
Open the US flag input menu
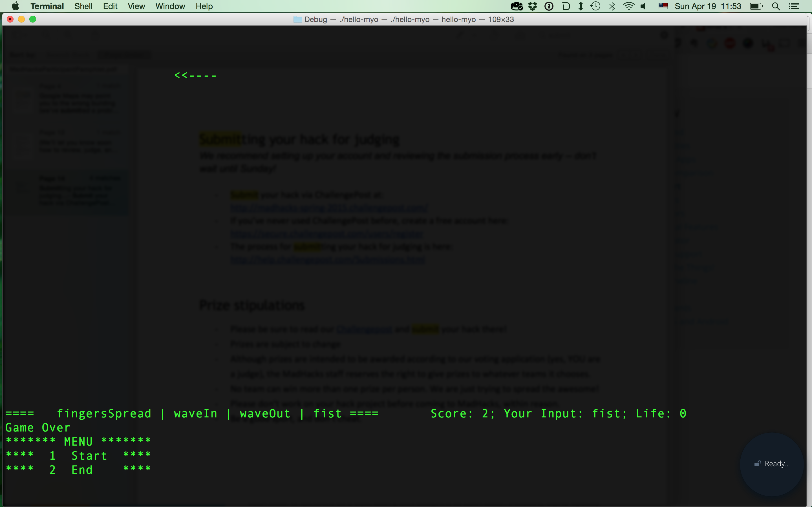[663, 6]
